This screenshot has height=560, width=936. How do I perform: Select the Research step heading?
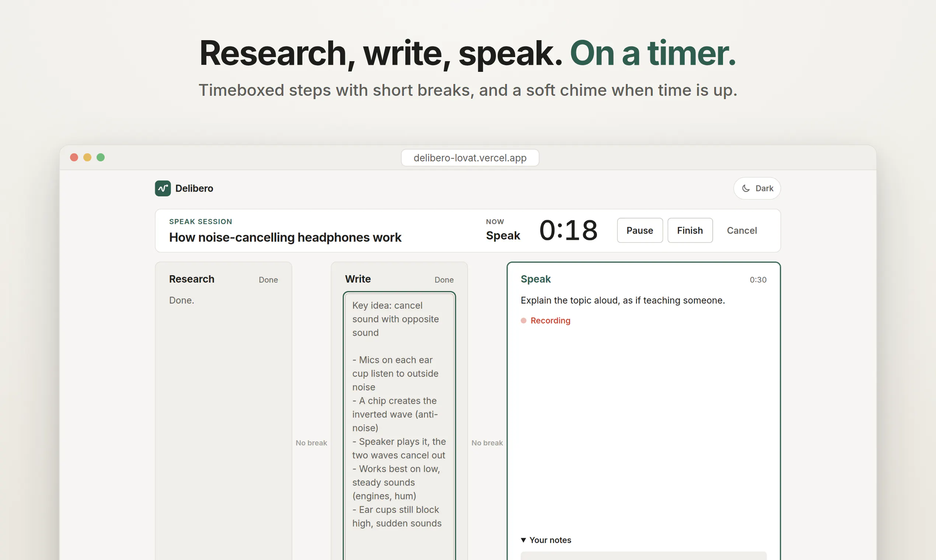click(x=192, y=279)
